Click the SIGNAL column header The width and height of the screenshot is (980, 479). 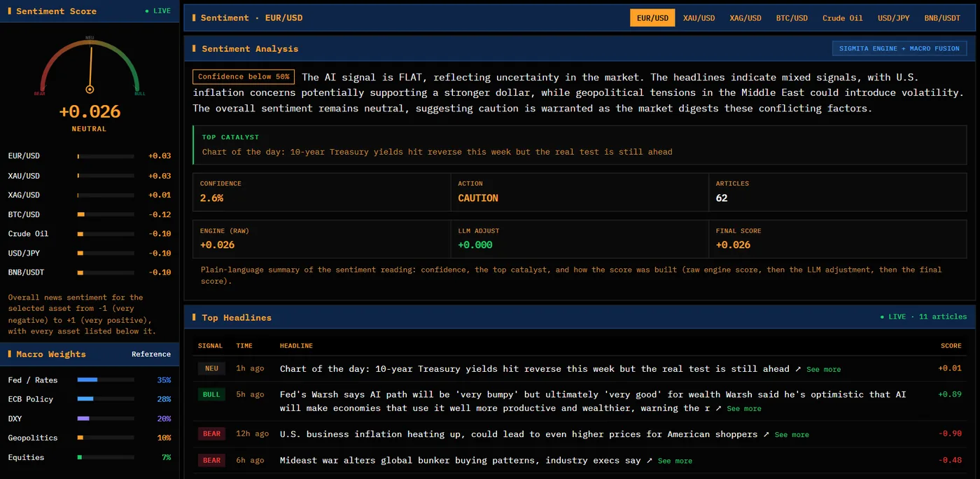210,346
